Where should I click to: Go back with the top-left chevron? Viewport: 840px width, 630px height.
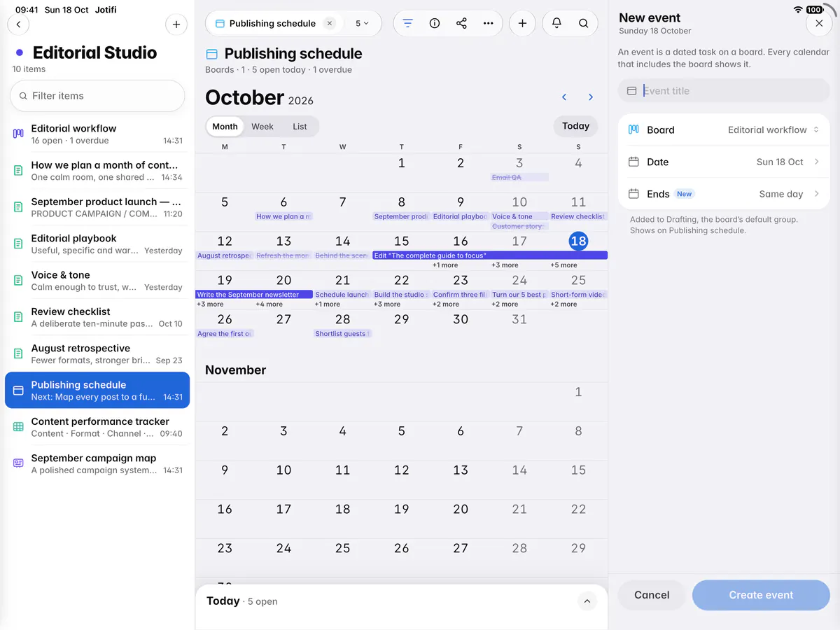(x=18, y=24)
